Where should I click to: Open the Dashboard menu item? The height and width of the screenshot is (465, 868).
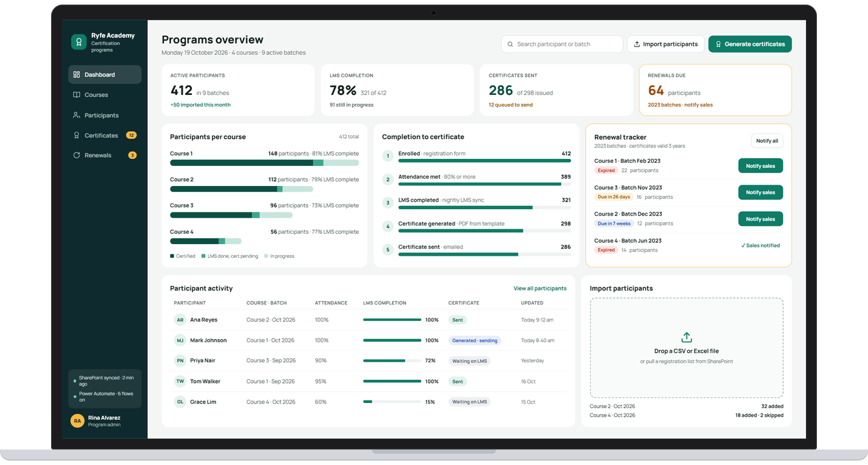tap(105, 74)
